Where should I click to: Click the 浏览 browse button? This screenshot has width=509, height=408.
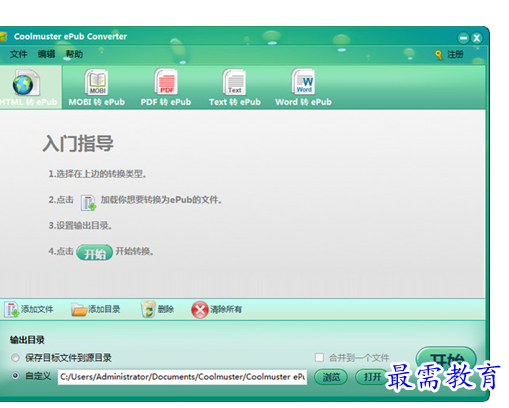coord(331,377)
